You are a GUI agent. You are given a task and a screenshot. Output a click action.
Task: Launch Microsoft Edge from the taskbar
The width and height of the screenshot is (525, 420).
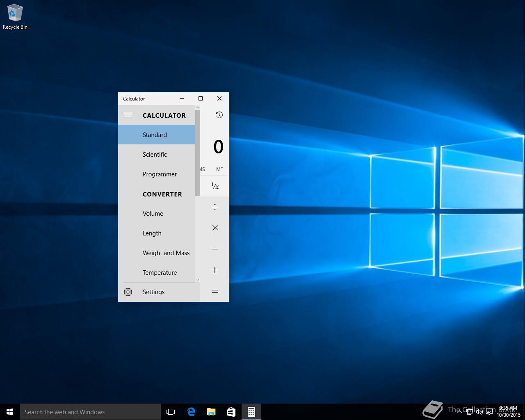(x=191, y=412)
